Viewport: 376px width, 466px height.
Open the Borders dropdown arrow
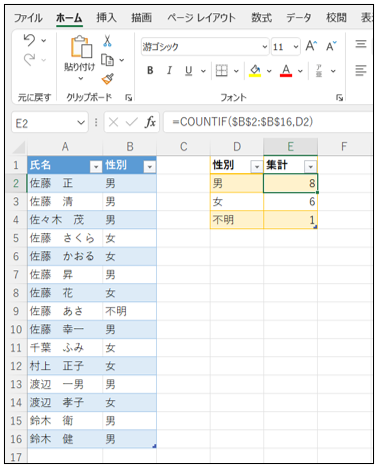pos(236,71)
